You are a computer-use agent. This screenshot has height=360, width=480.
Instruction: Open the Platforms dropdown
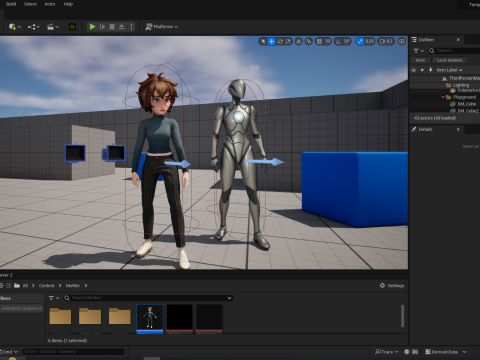[162, 27]
